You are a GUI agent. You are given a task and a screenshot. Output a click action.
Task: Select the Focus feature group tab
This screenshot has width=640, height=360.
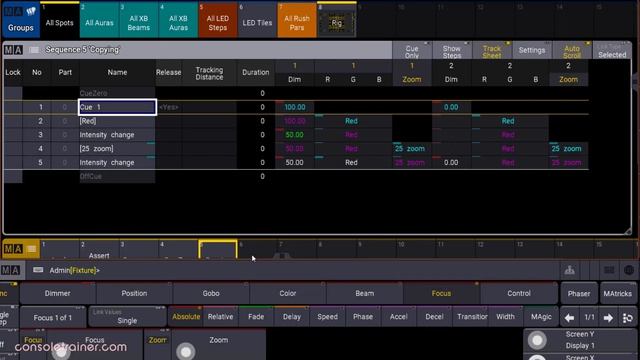click(x=441, y=293)
